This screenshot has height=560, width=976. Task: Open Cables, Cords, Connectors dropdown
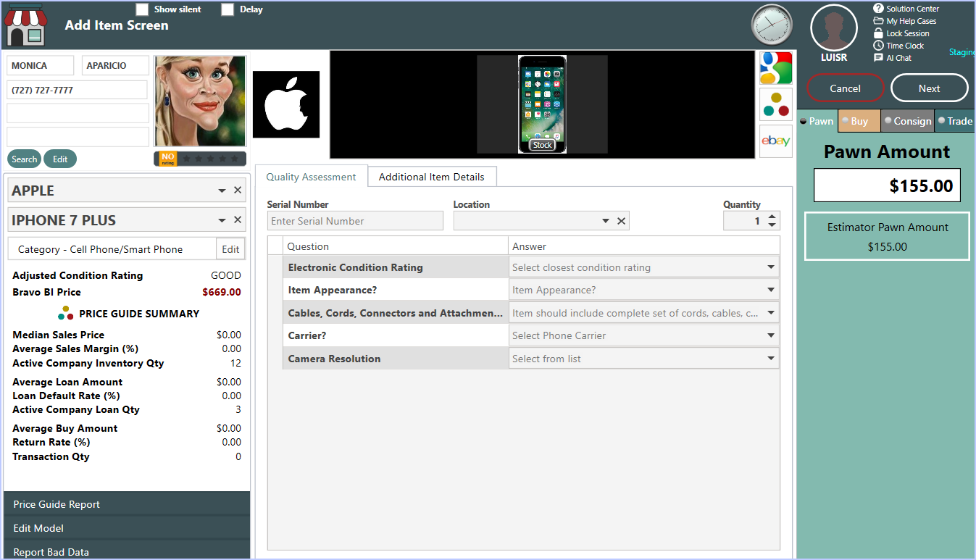[771, 313]
